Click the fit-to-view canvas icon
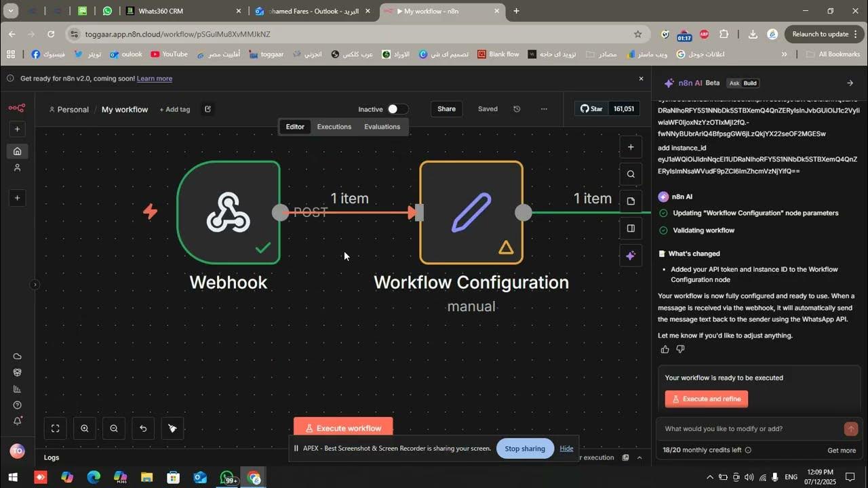The width and height of the screenshot is (868, 488). point(56,428)
